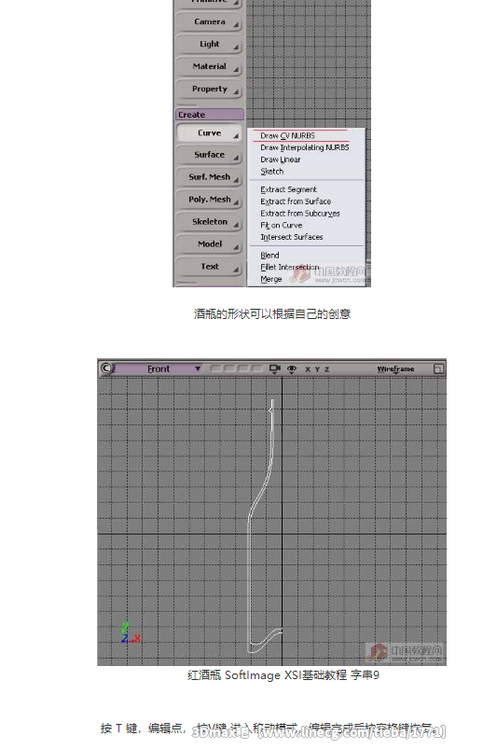Open the Text menu button
Screen dimensions: 483x750
coord(209,266)
